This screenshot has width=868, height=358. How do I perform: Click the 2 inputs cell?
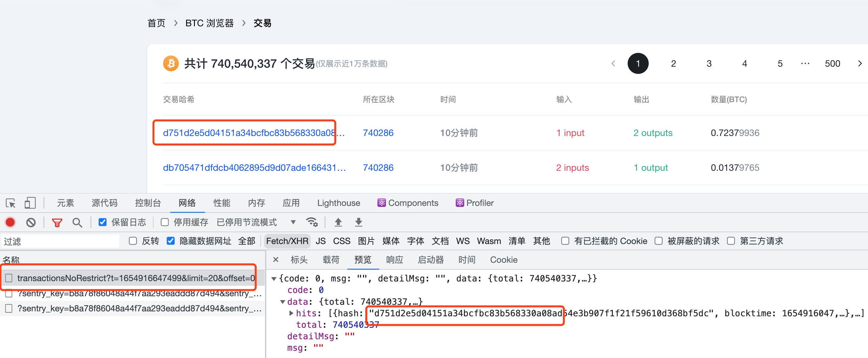[x=572, y=168]
